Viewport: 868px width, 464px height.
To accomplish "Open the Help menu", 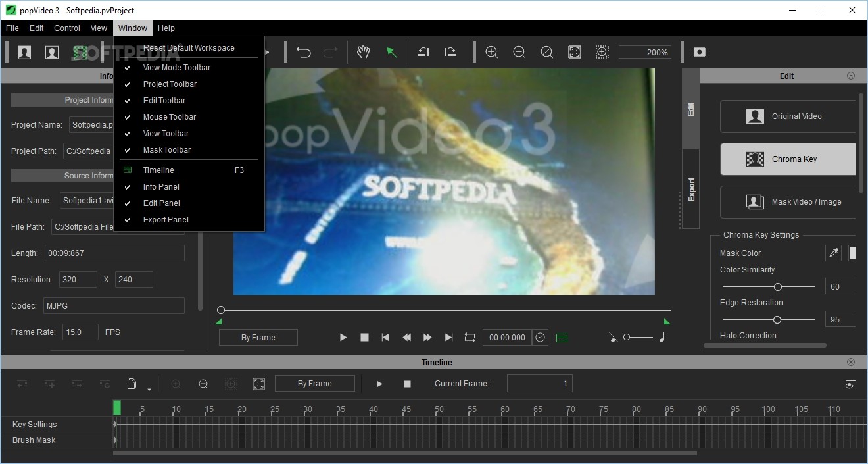I will click(166, 28).
